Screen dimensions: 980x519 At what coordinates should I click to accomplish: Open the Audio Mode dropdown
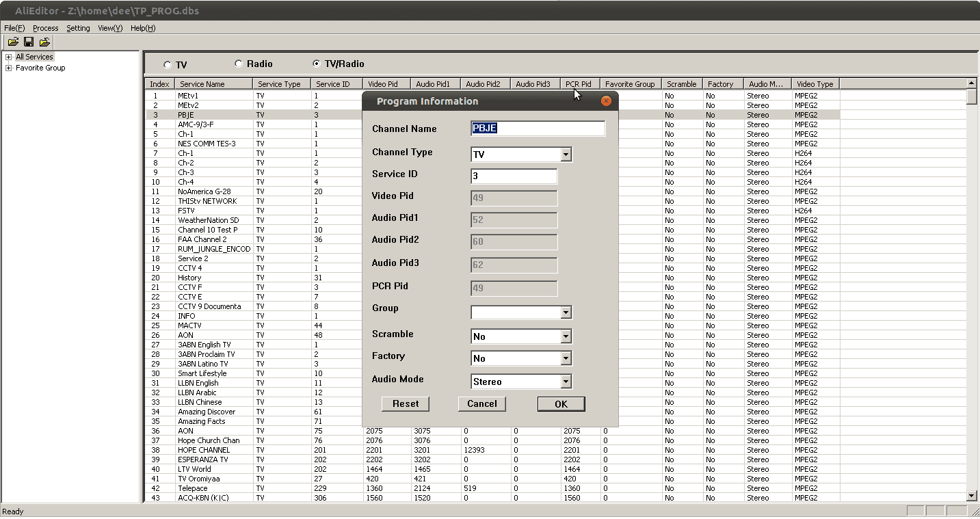pos(566,382)
